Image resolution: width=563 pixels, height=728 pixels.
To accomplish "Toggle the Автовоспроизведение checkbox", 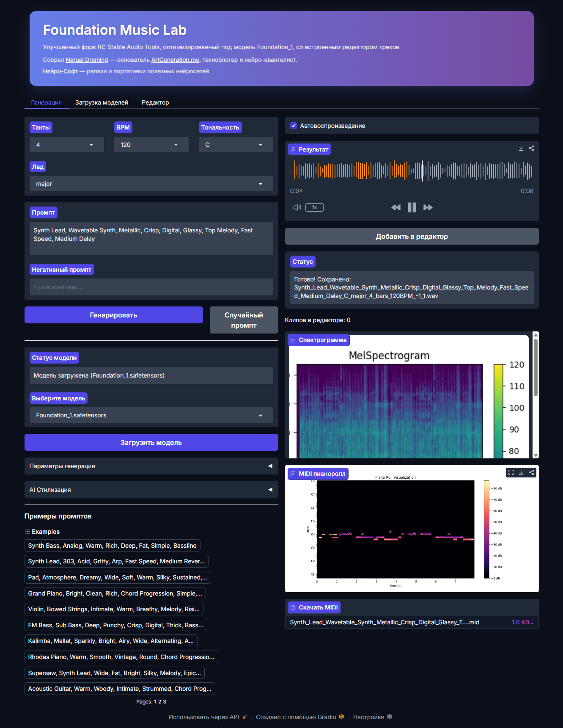I will tap(294, 126).
